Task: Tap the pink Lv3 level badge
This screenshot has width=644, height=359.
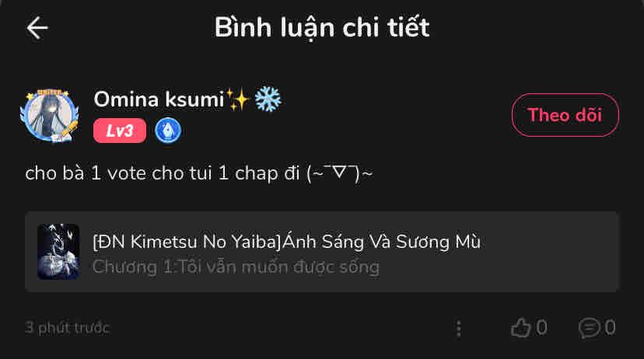Action: tap(120, 131)
